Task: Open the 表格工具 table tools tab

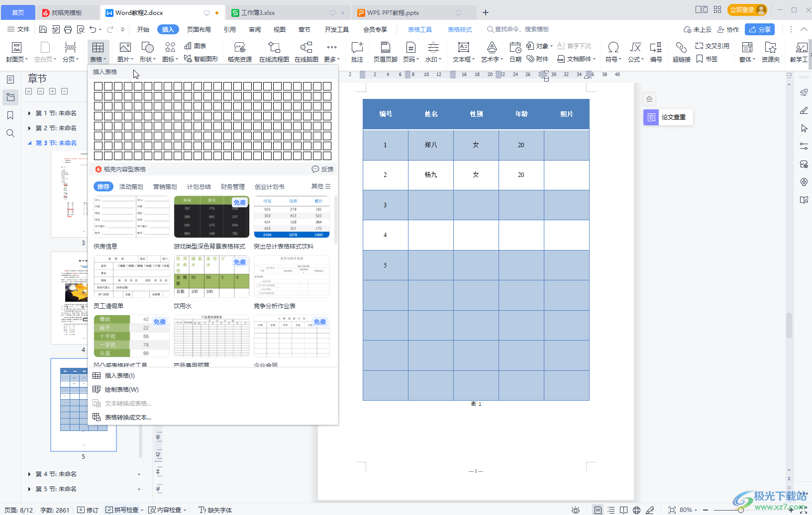Action: point(420,29)
